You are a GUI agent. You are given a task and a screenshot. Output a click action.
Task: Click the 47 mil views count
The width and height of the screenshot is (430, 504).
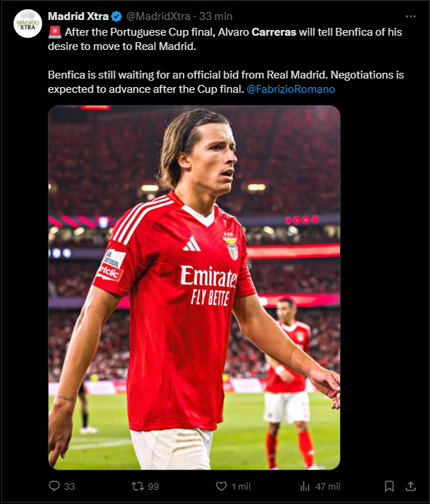coord(328,487)
